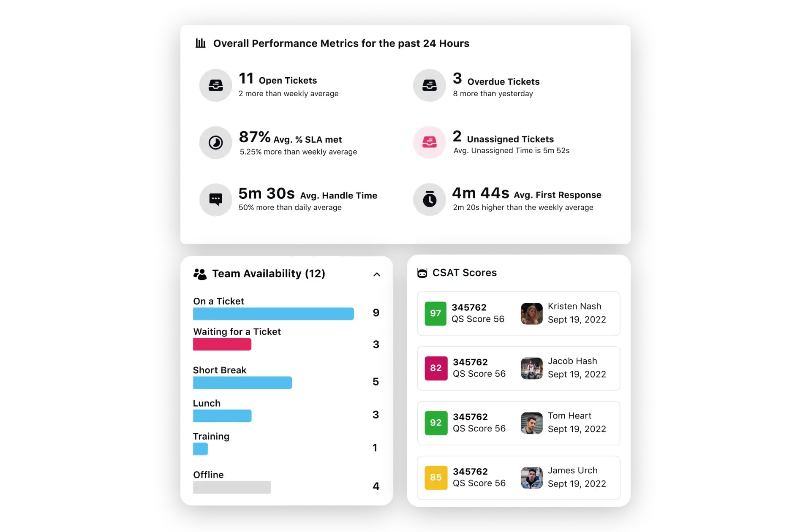Click the unassigned tickets alert icon

430,142
